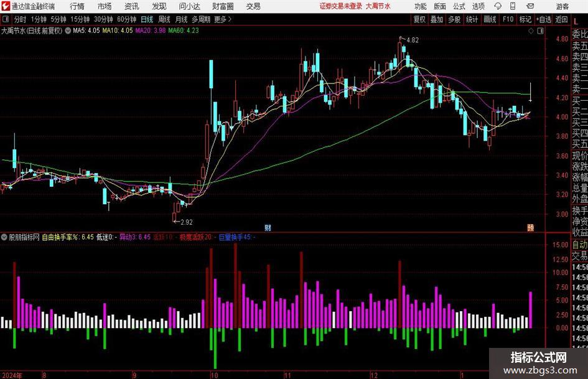Open the 市场 menu
The height and width of the screenshot is (379, 588).
pyautogui.click(x=105, y=6)
